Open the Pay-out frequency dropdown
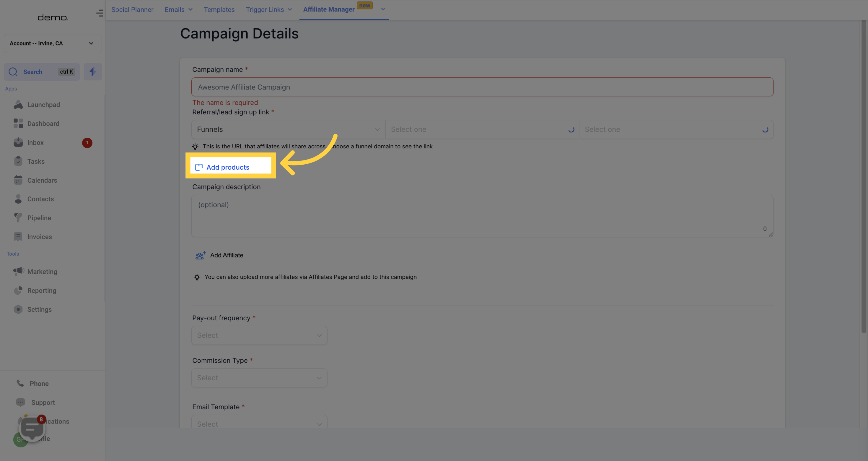Viewport: 868px width, 461px height. tap(259, 335)
